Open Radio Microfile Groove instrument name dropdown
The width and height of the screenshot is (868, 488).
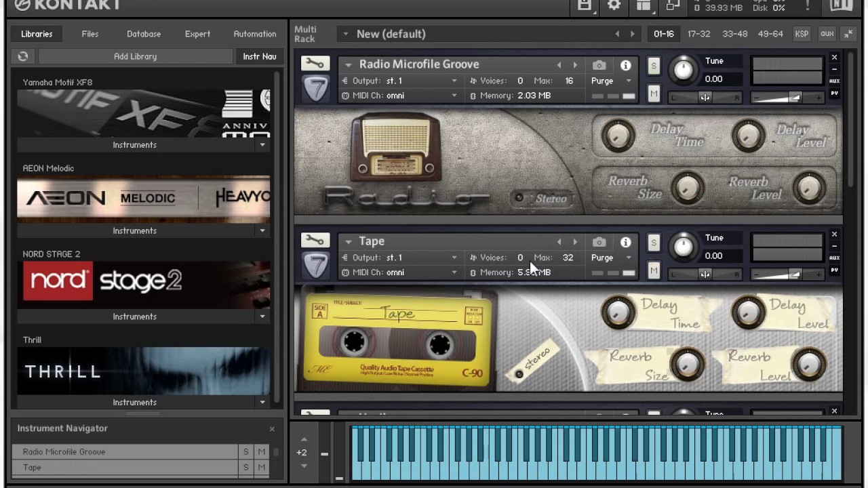click(x=348, y=65)
